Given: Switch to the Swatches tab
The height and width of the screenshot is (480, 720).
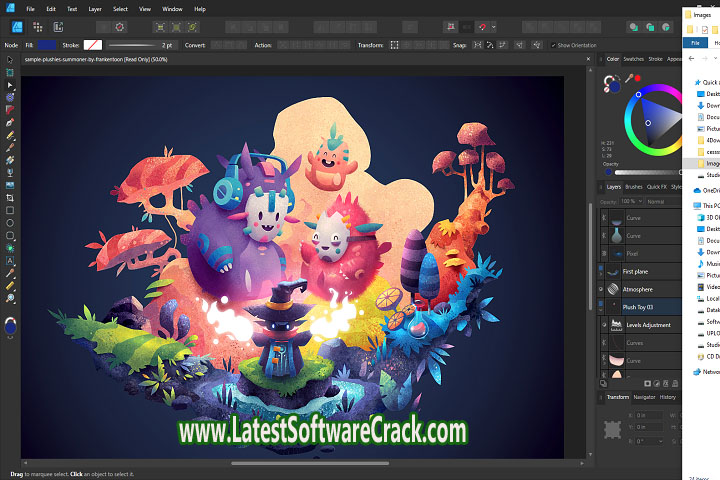Looking at the screenshot, I should coord(634,59).
